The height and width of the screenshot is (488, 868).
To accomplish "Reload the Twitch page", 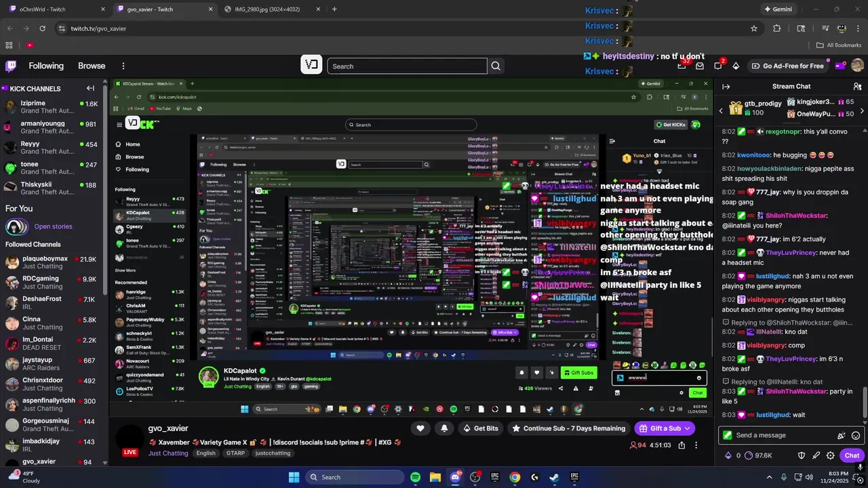I will click(x=42, y=28).
